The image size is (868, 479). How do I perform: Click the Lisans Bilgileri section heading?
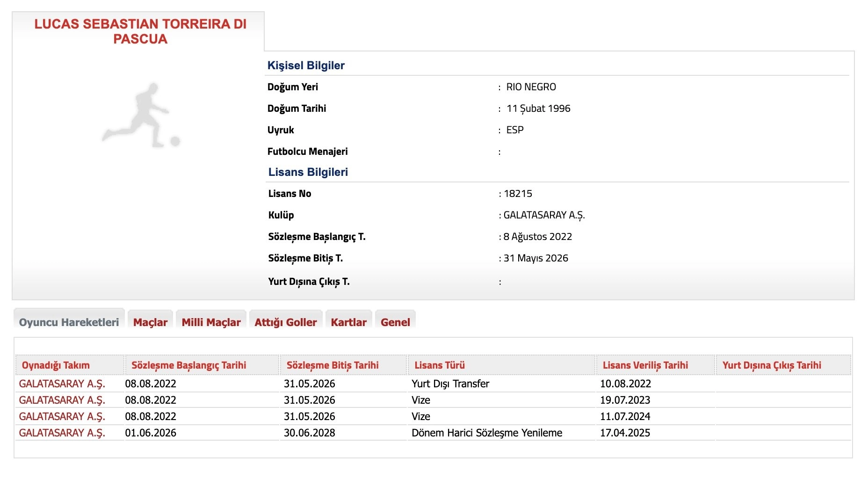[x=308, y=172]
